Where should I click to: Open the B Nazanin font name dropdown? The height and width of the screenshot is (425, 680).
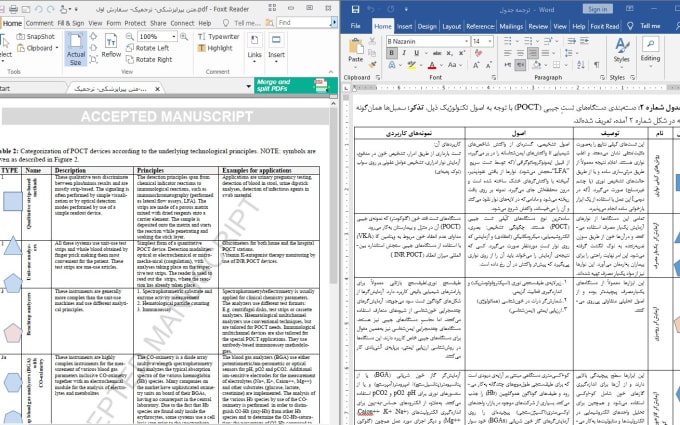[467, 41]
